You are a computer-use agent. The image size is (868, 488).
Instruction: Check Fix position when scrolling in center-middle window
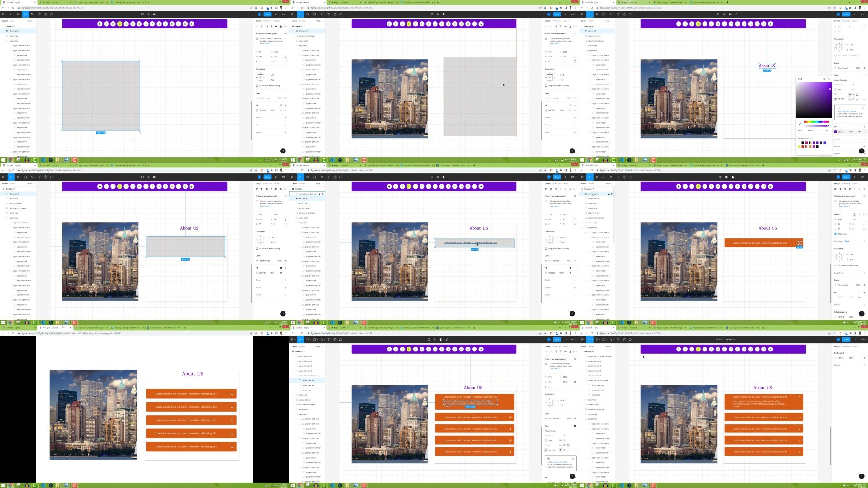click(x=546, y=249)
